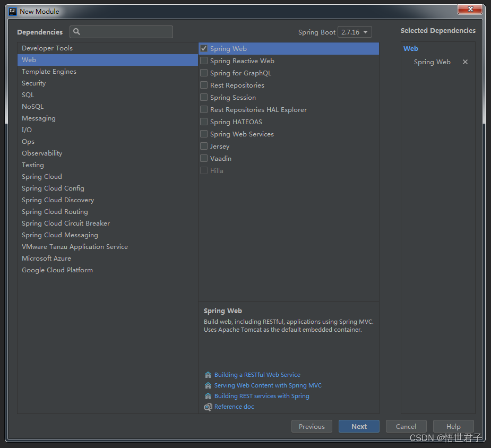Click the Next button
Image resolution: width=491 pixels, height=448 pixels.
(x=359, y=426)
